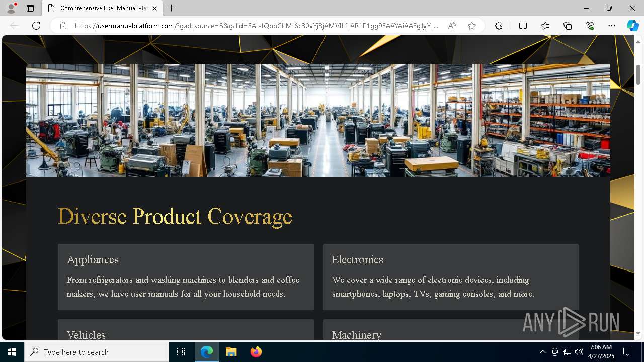644x362 pixels.
Task: Open Task View on the taskbar
Action: tap(181, 352)
